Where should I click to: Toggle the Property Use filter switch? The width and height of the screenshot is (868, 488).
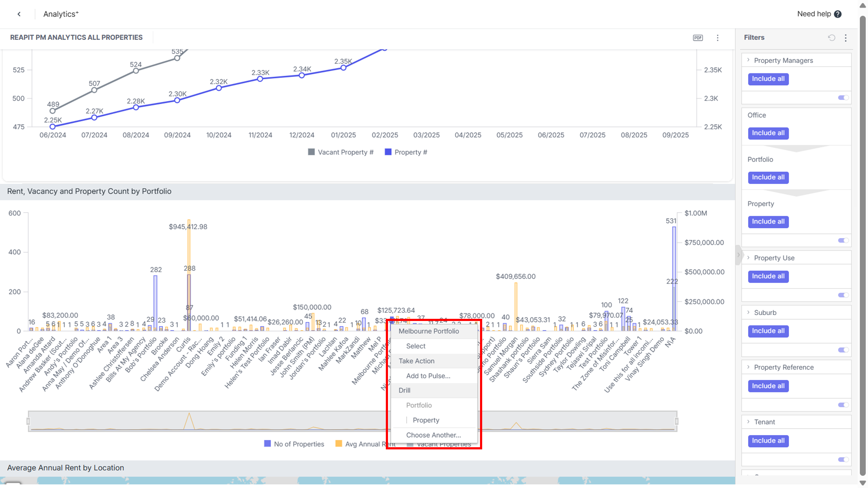click(843, 295)
